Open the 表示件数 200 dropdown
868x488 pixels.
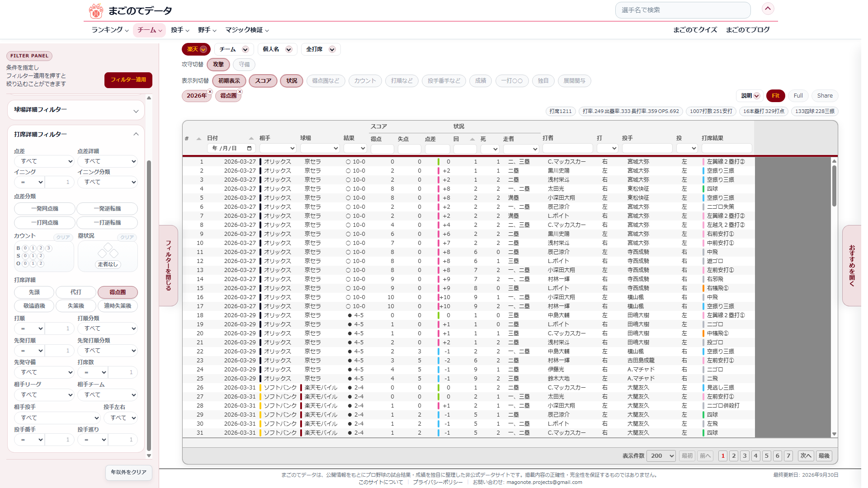(661, 456)
